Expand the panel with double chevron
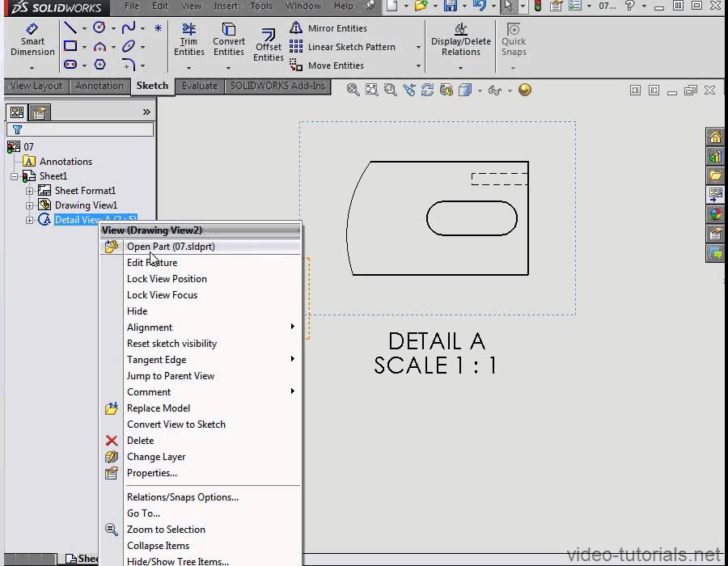The height and width of the screenshot is (566, 728). pos(146,112)
